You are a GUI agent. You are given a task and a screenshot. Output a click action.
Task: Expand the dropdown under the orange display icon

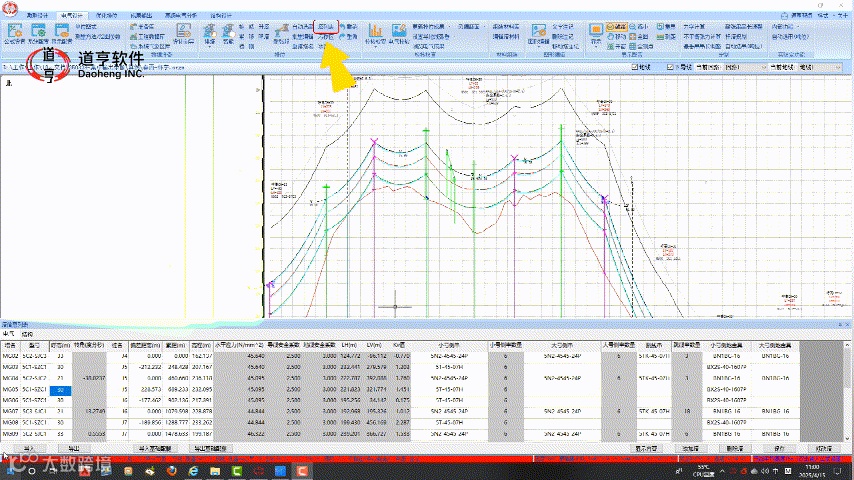[x=597, y=47]
